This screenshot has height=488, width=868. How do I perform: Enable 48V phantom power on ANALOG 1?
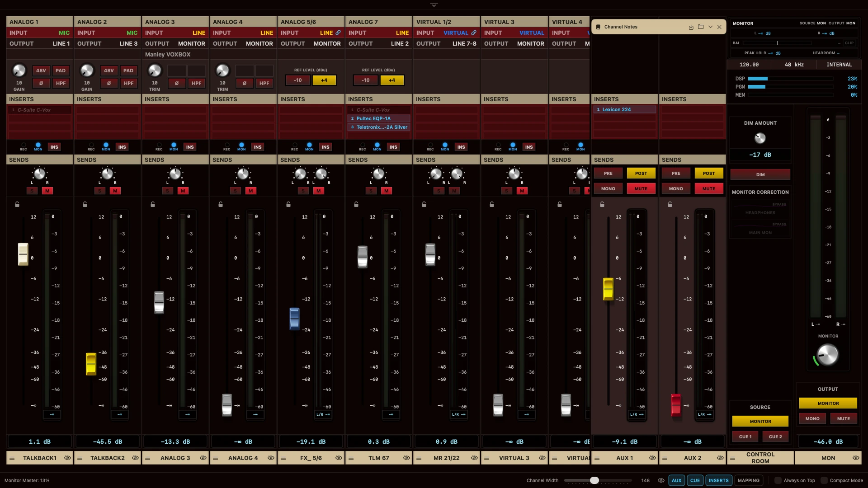(x=41, y=70)
